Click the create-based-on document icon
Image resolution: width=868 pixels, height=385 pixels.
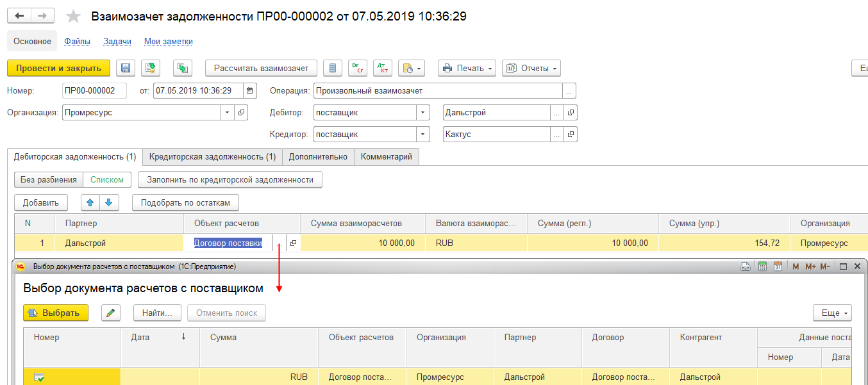[x=183, y=68]
